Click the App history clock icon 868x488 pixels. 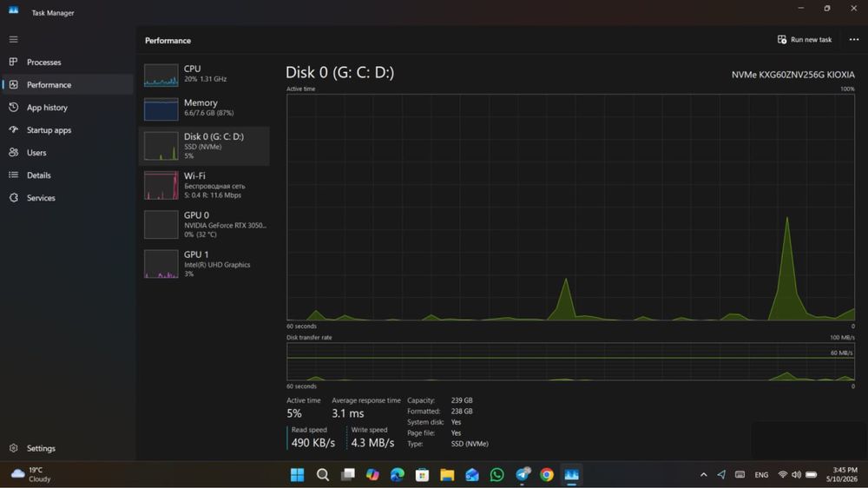[13, 108]
